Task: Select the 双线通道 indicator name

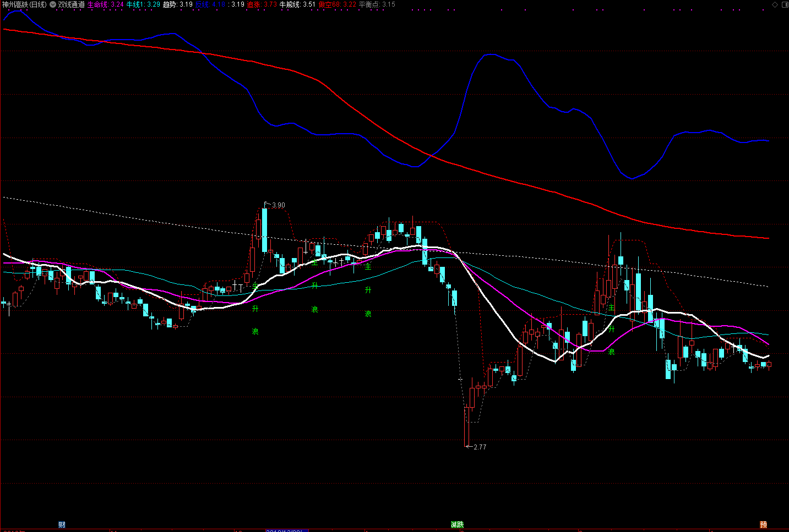Action: click(71, 4)
